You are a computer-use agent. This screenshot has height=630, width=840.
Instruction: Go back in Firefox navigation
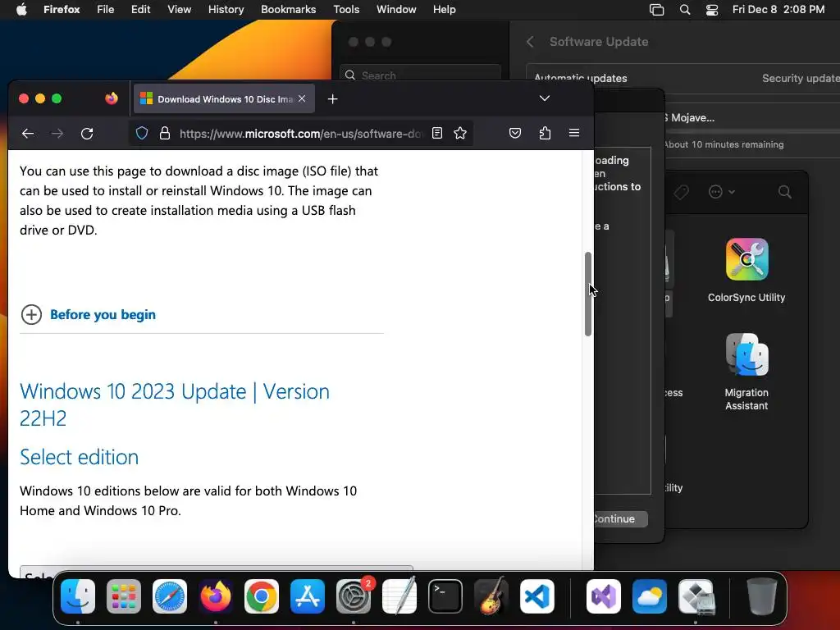(x=28, y=134)
